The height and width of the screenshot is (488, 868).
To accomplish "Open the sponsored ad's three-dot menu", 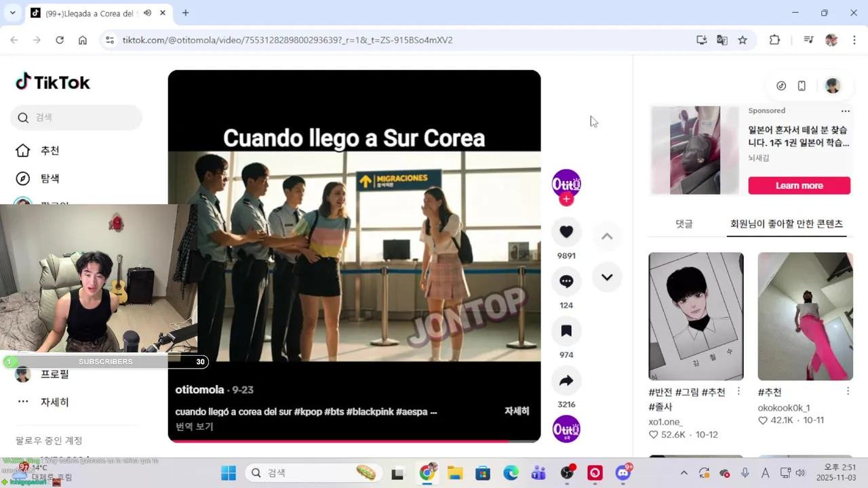I will pos(845,111).
